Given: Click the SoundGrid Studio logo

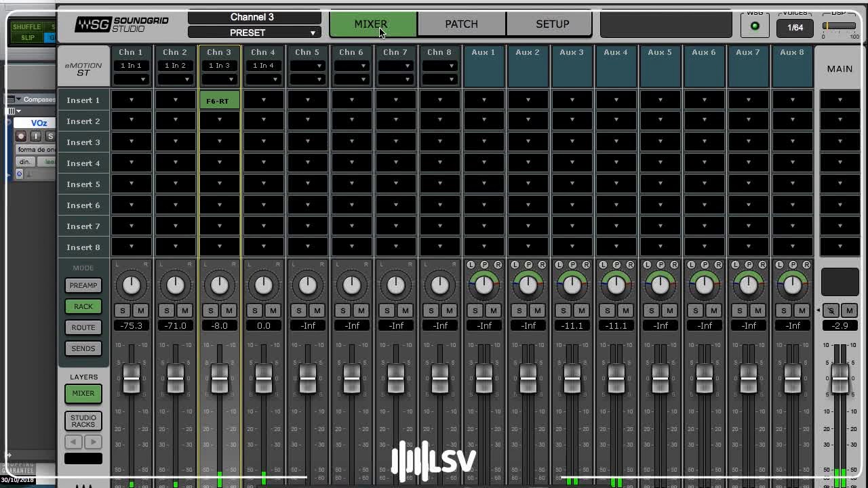Looking at the screenshot, I should point(123,24).
